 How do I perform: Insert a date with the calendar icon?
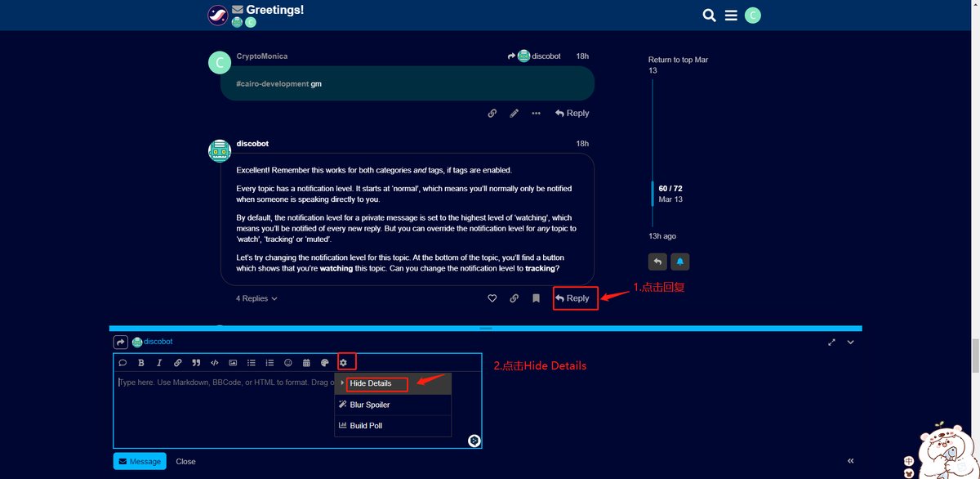306,362
